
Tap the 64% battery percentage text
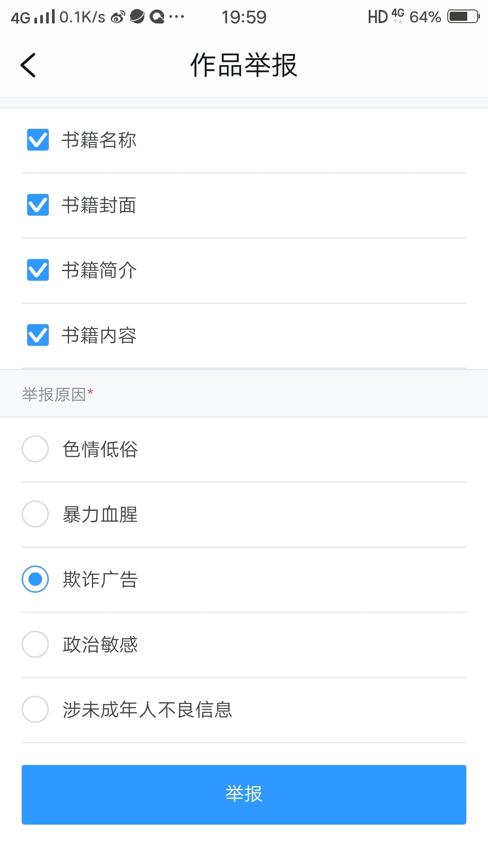425,17
